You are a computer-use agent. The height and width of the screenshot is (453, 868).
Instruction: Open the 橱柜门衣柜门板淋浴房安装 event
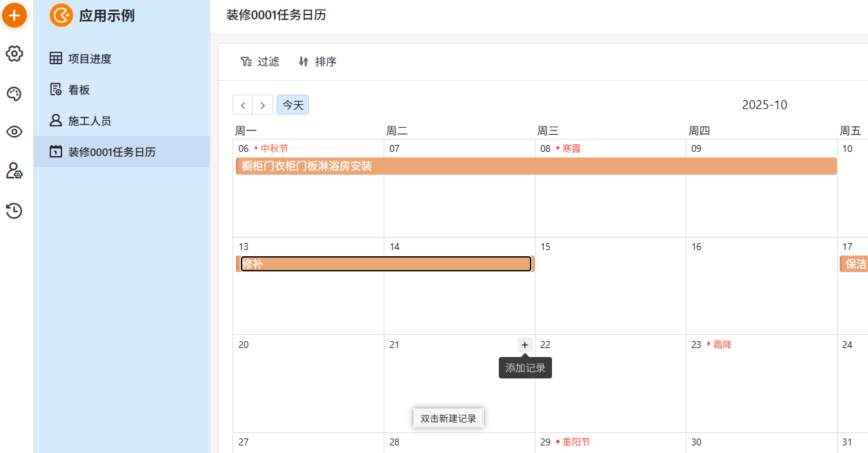click(x=535, y=166)
